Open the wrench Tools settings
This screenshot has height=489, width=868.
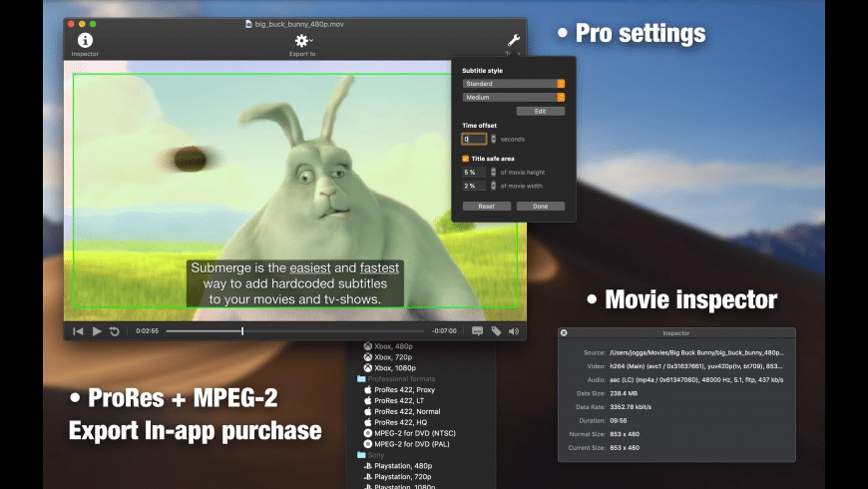pos(513,41)
